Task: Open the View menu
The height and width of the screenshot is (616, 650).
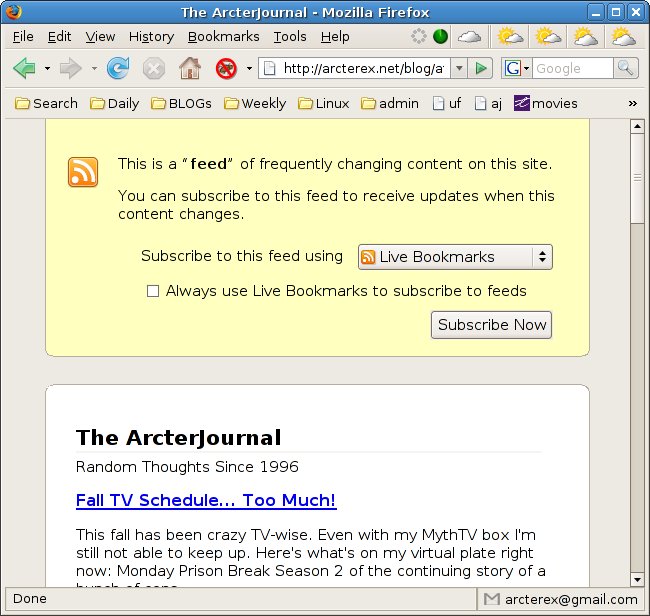Action: [x=100, y=37]
